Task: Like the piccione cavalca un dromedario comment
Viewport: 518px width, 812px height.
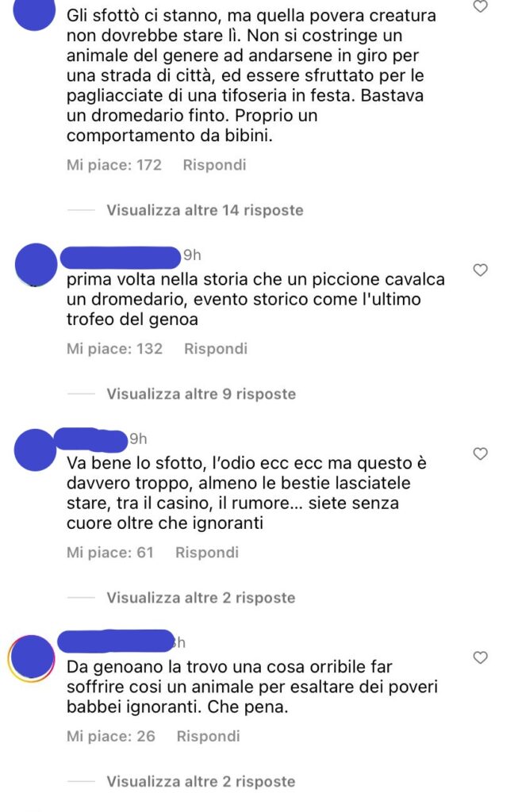Action: tap(481, 270)
